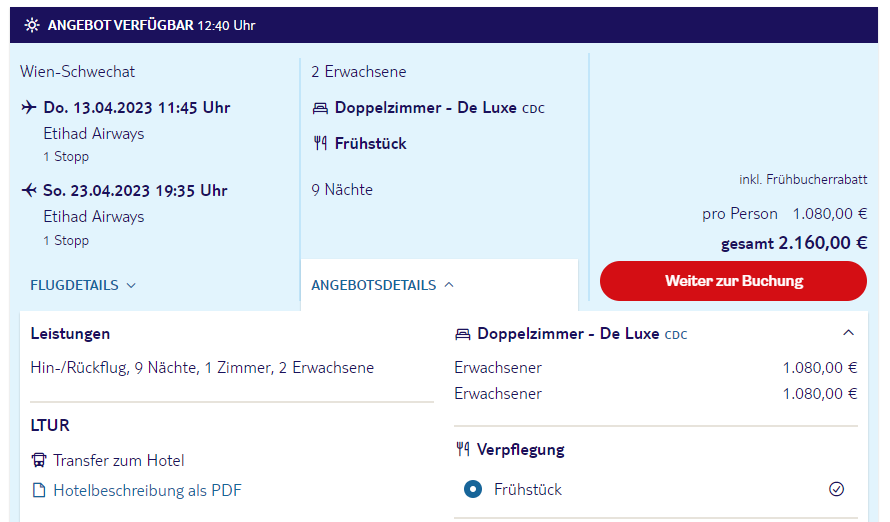Click the bed icon in room price details
Screen dimensions: 890x522
463,334
